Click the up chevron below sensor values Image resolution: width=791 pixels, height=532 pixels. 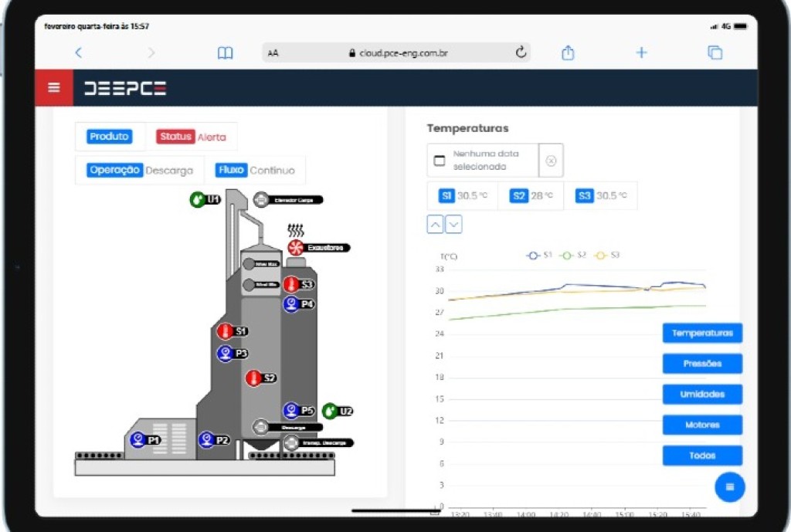point(435,225)
